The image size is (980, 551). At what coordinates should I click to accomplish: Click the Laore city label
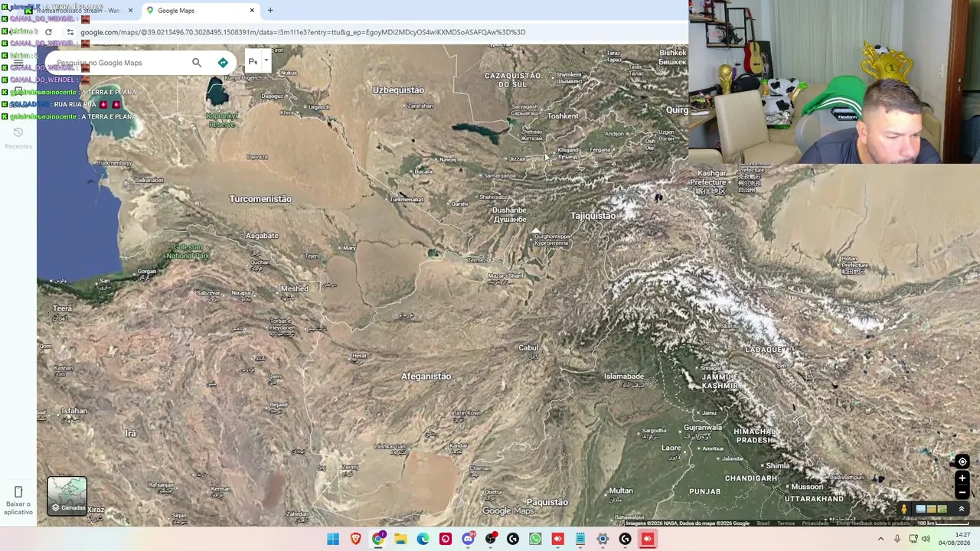tap(671, 448)
